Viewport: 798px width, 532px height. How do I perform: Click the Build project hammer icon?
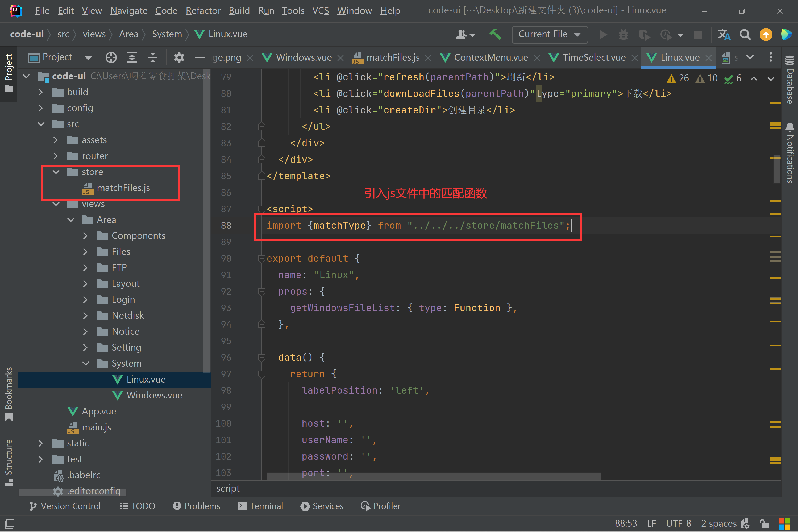(495, 34)
